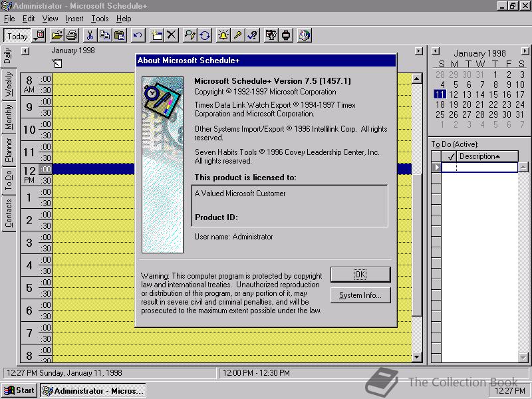This screenshot has height=399, width=532.
Task: Open the Help menu
Action: click(x=124, y=19)
